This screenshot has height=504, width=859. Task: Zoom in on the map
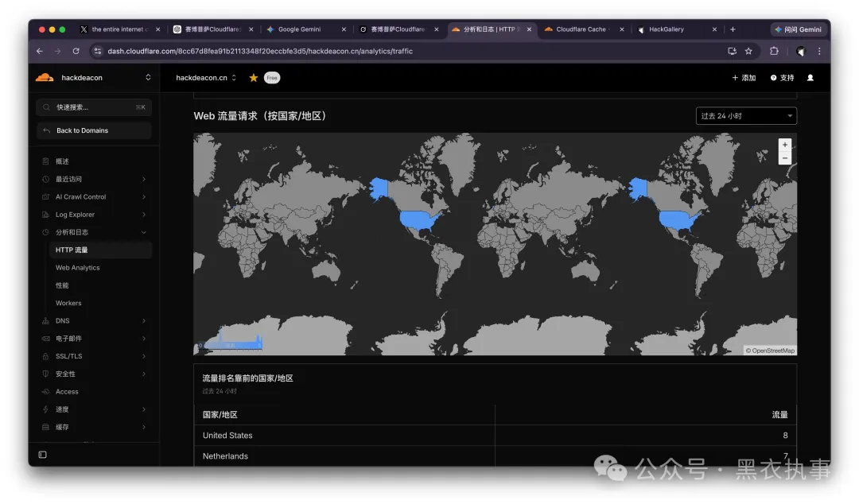click(x=784, y=145)
